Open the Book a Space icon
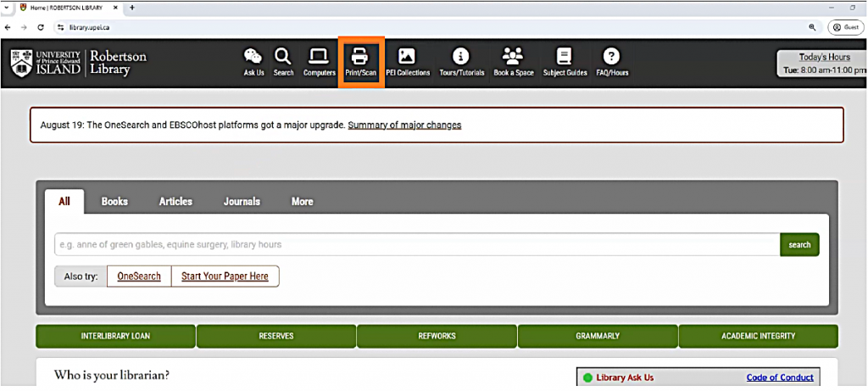 point(513,58)
